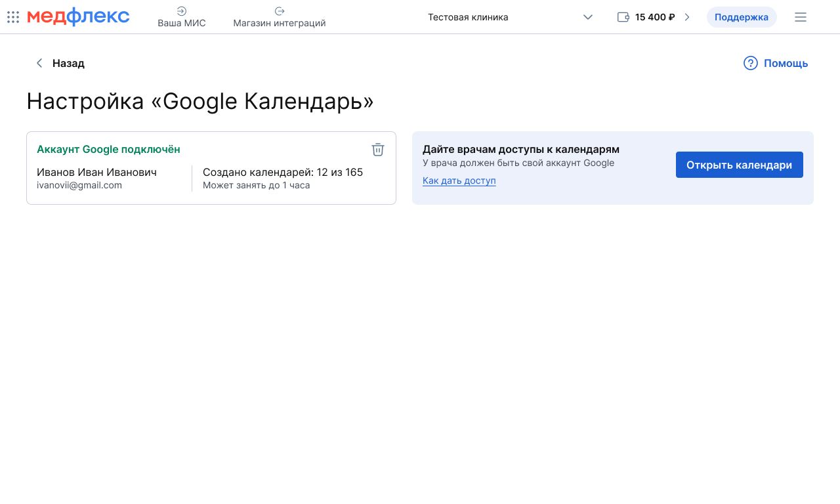
Task: Click the Назад text link
Action: click(x=68, y=63)
